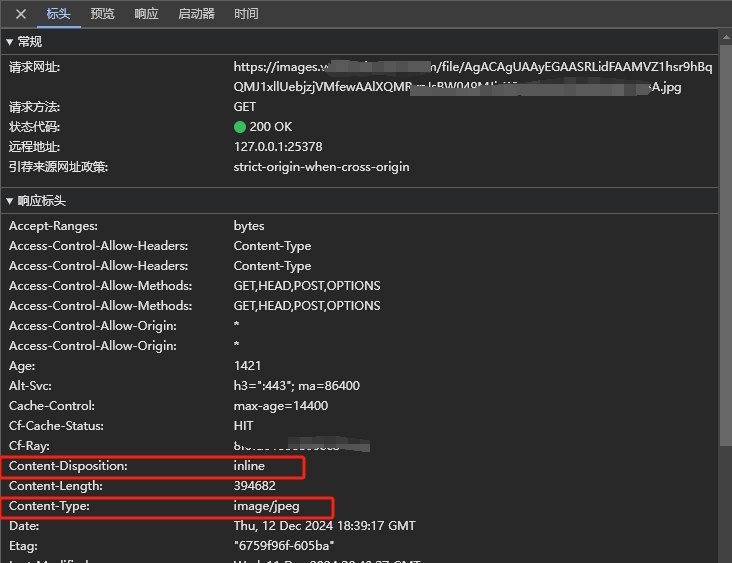Viewport: 732px width, 563px height.
Task: Click the Content-Disposition value inline
Action: [250, 466]
